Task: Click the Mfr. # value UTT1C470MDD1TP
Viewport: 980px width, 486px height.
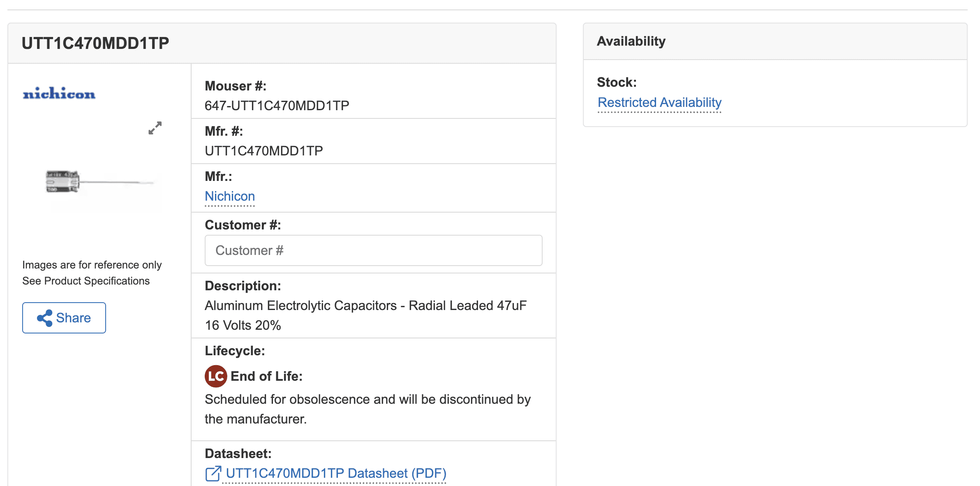Action: [x=263, y=151]
